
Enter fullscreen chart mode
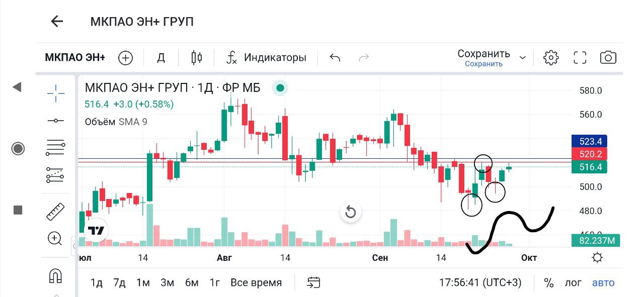580,58
